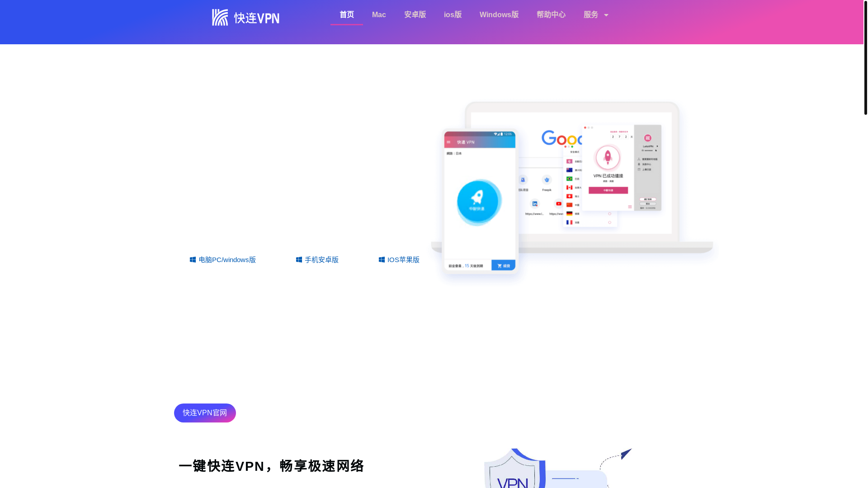
Task: Download the 电脑PC/windows版 link
Action: coord(223,260)
